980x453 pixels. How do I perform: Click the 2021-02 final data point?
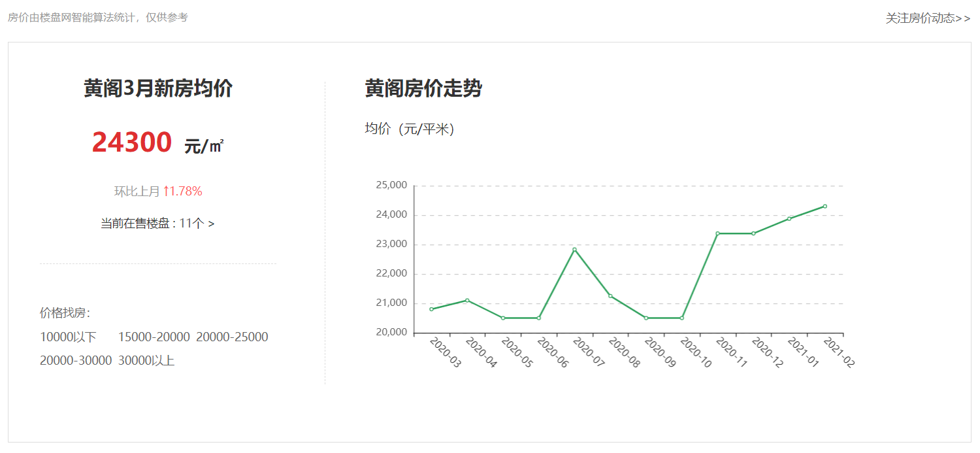pyautogui.click(x=825, y=206)
